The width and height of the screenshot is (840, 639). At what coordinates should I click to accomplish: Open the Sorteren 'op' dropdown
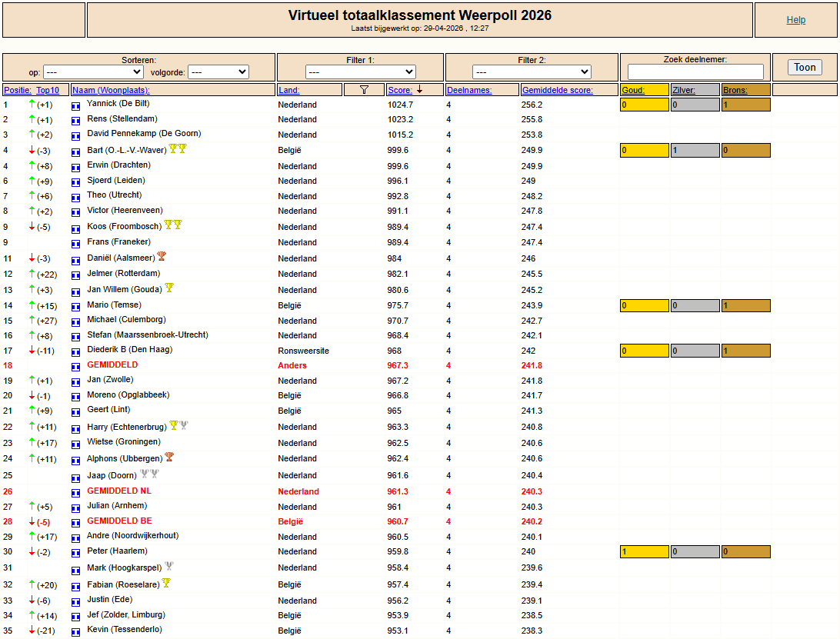coord(93,72)
